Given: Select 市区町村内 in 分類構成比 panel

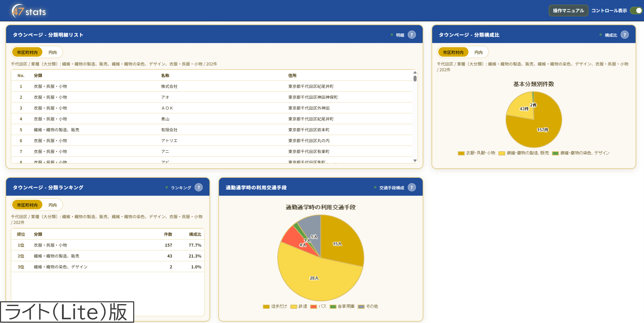Looking at the screenshot, I should click(453, 52).
